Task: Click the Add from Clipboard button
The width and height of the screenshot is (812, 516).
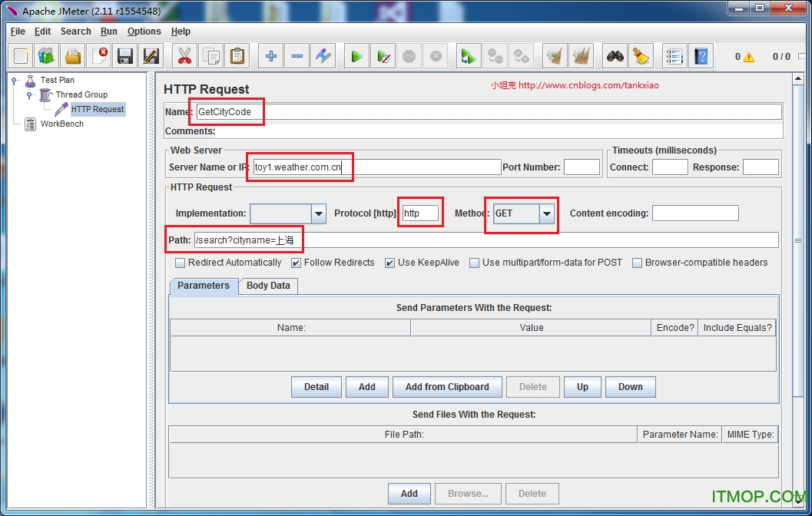Action: 446,387
